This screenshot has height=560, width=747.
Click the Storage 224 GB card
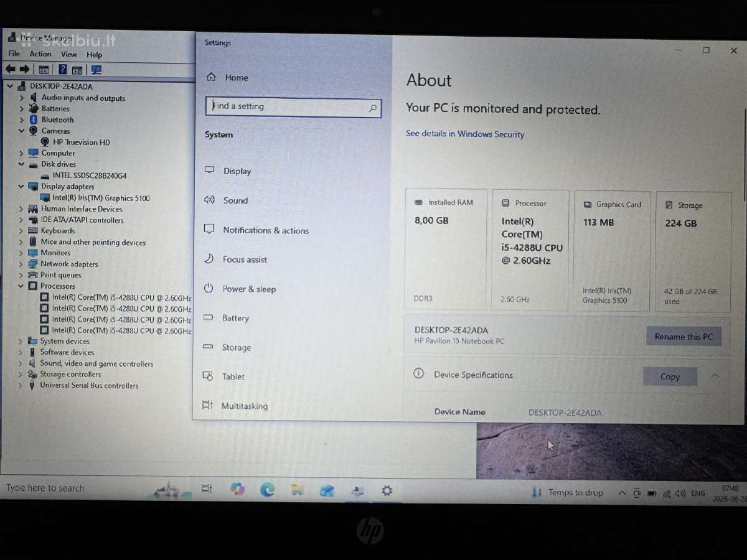(x=693, y=251)
